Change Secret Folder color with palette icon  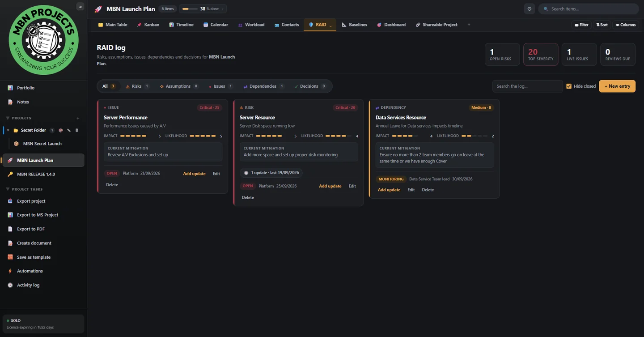(61, 130)
